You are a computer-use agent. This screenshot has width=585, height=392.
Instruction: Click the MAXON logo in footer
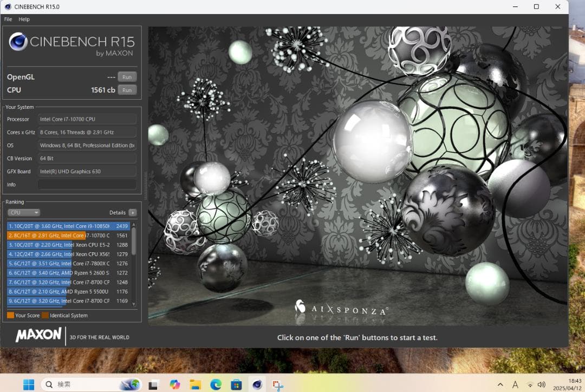click(x=38, y=335)
